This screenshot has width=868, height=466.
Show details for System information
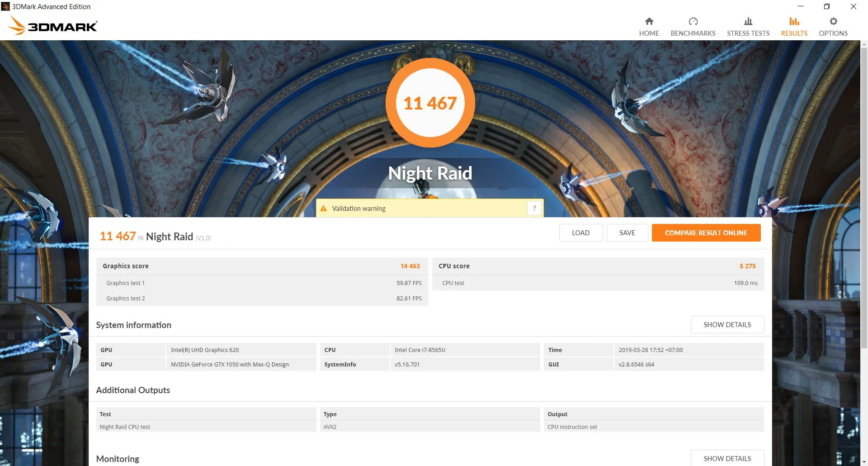(727, 325)
